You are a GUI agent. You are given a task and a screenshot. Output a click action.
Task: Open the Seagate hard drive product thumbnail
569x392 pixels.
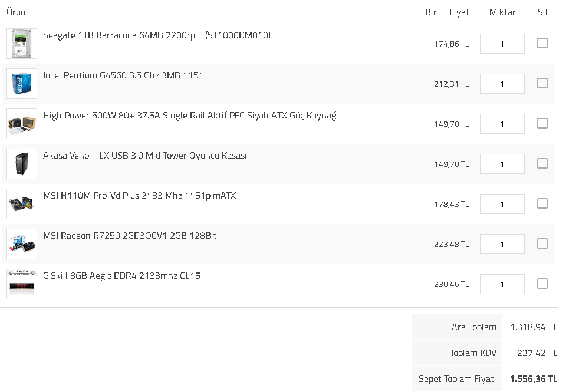click(x=22, y=44)
